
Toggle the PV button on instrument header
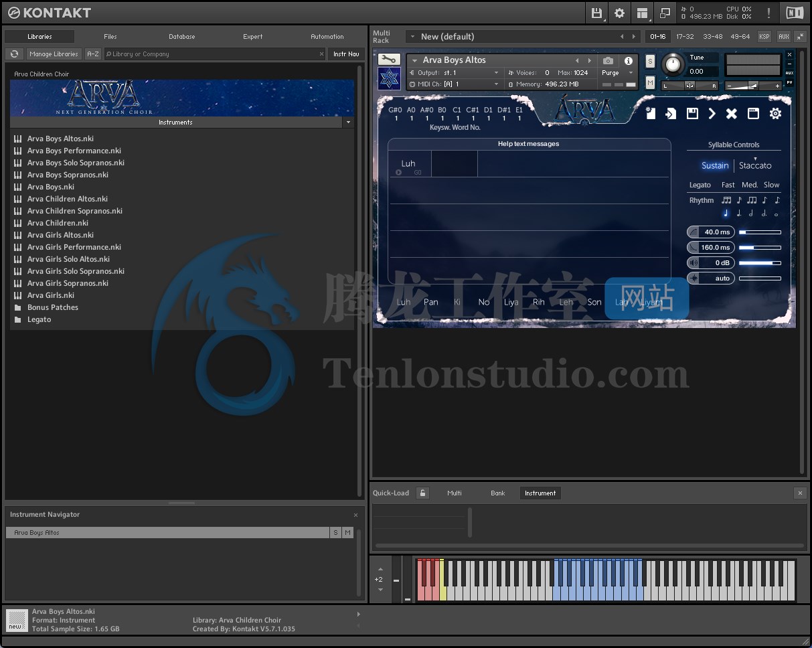click(789, 82)
